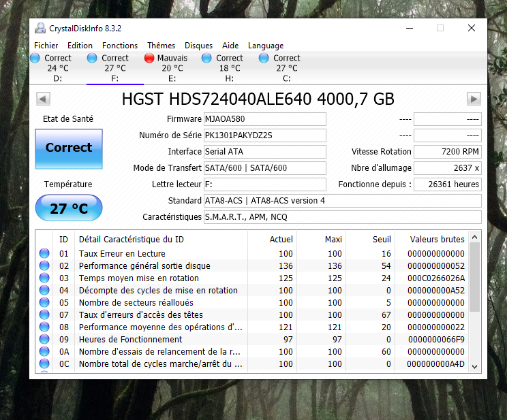
Task: Click the Détail Caractéristique du ID header
Action: [161, 240]
